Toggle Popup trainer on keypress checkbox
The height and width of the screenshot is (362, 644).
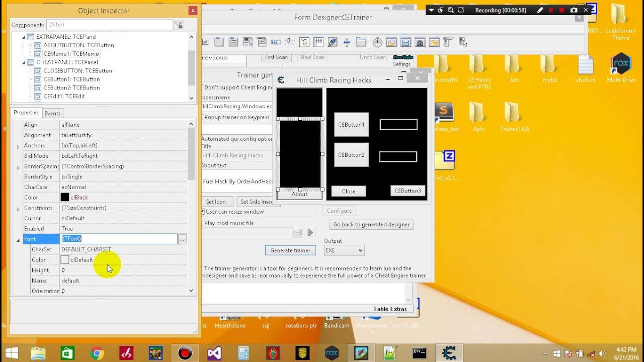(x=202, y=117)
